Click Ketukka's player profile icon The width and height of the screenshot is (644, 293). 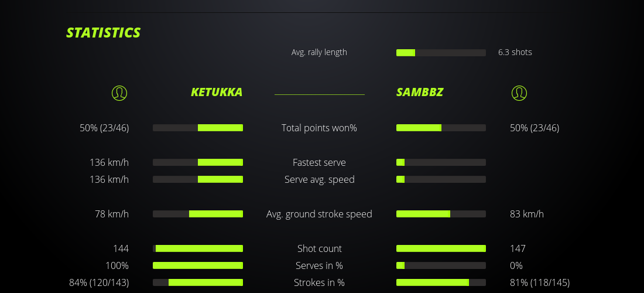point(119,93)
